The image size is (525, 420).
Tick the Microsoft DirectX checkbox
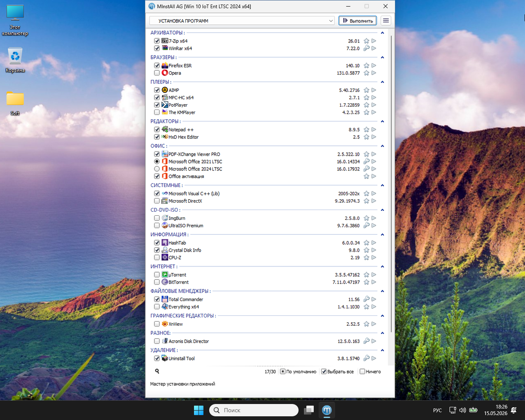point(157,201)
